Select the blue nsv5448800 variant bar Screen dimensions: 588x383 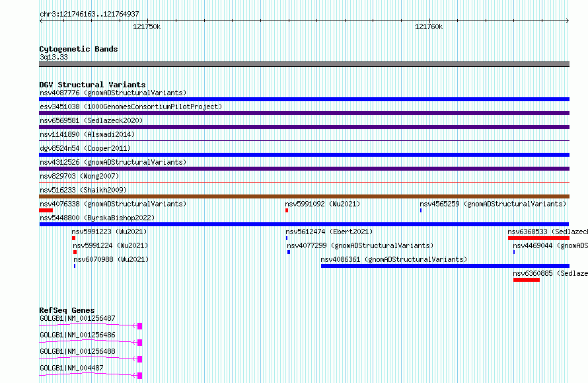[304, 224]
